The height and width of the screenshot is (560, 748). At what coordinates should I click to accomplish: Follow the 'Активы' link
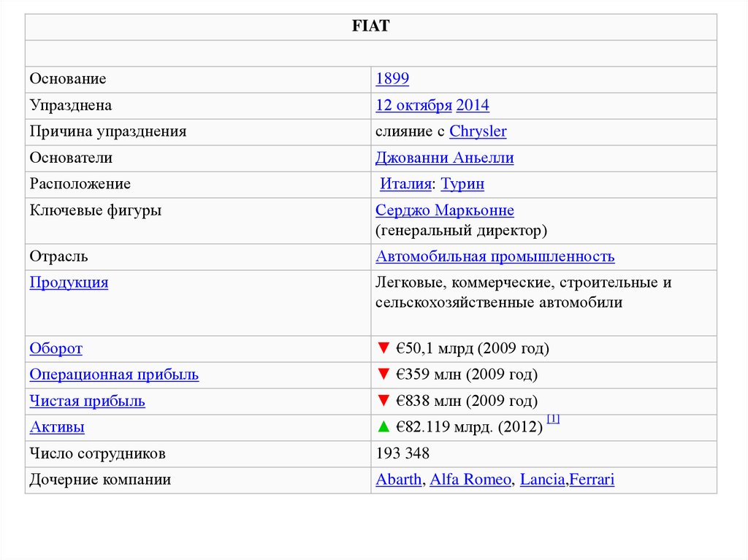[57, 427]
